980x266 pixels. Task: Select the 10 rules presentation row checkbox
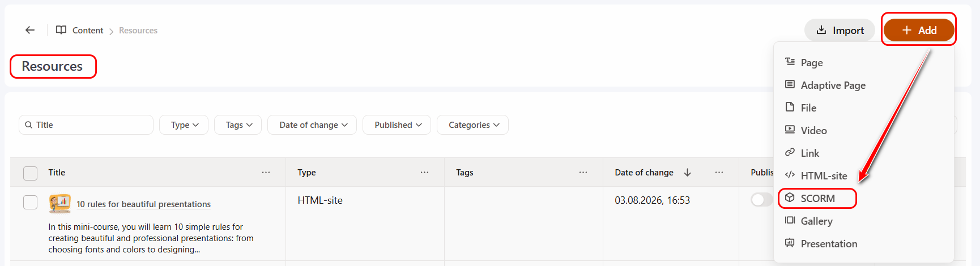tap(30, 202)
